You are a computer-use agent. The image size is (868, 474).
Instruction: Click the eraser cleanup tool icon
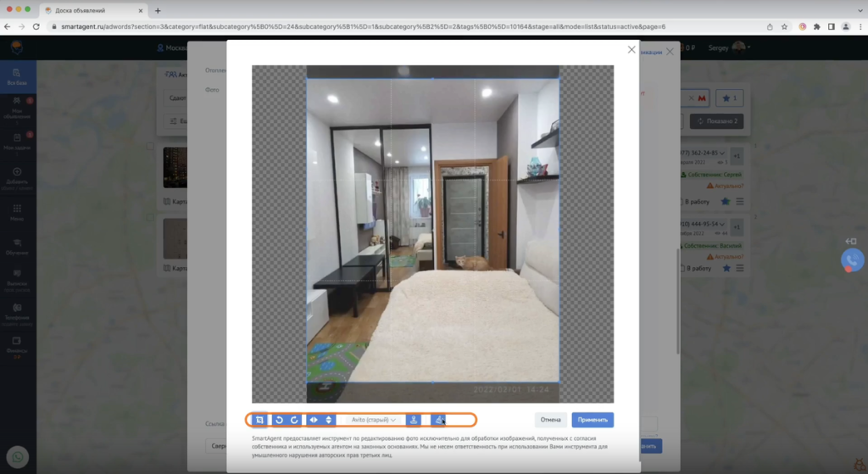[438, 420]
